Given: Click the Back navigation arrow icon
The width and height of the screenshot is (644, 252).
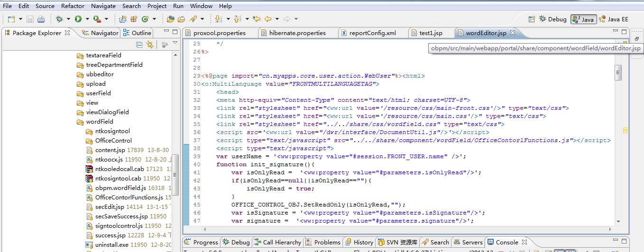Looking at the screenshot, I should 268,19.
